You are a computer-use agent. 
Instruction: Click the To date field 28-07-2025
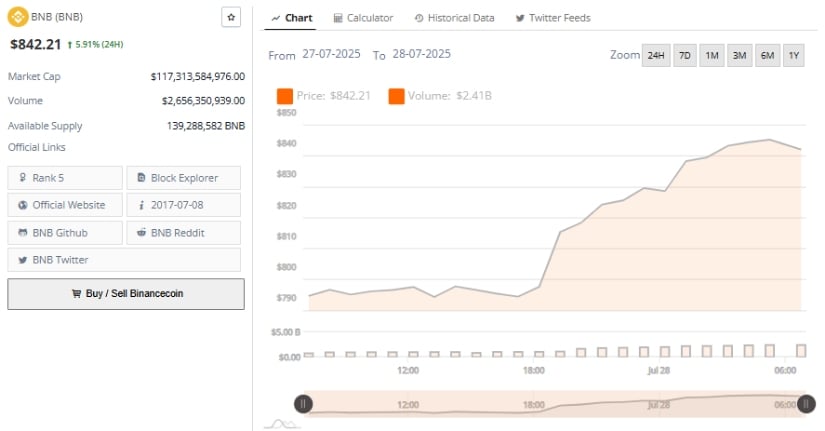point(421,54)
